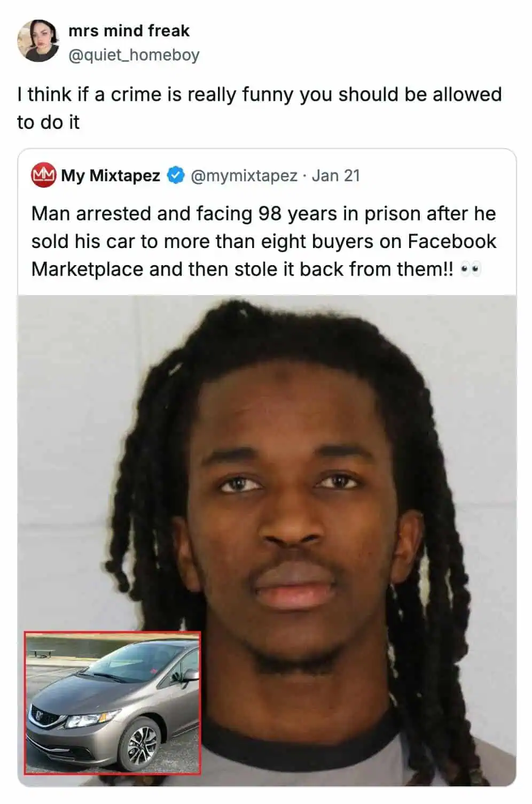Open the @quiet_homeboy handle

pyautogui.click(x=134, y=55)
